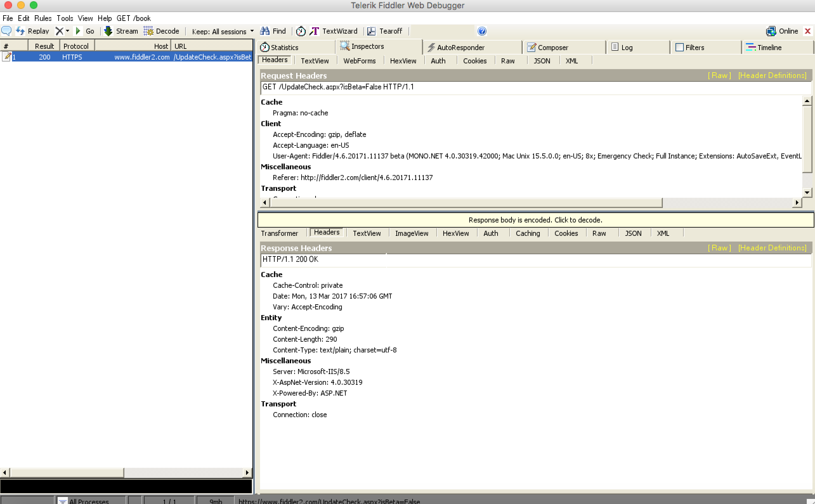The image size is (815, 504).
Task: Select request HexView tab
Action: pyautogui.click(x=403, y=61)
